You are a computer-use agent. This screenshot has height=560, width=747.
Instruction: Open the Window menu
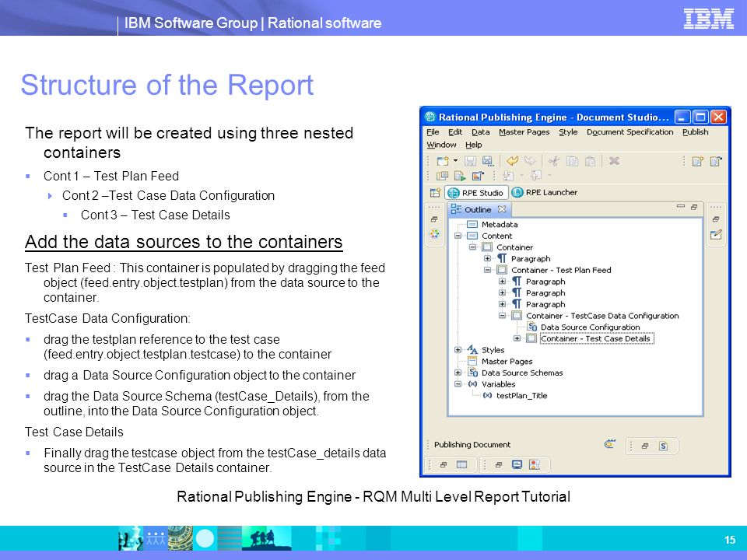[x=441, y=145]
